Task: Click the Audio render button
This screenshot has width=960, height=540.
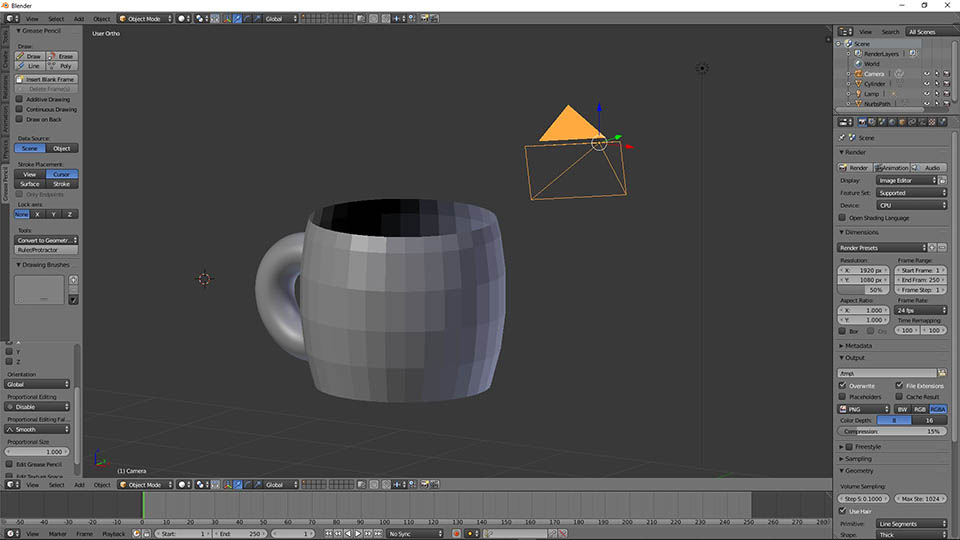Action: coord(930,168)
